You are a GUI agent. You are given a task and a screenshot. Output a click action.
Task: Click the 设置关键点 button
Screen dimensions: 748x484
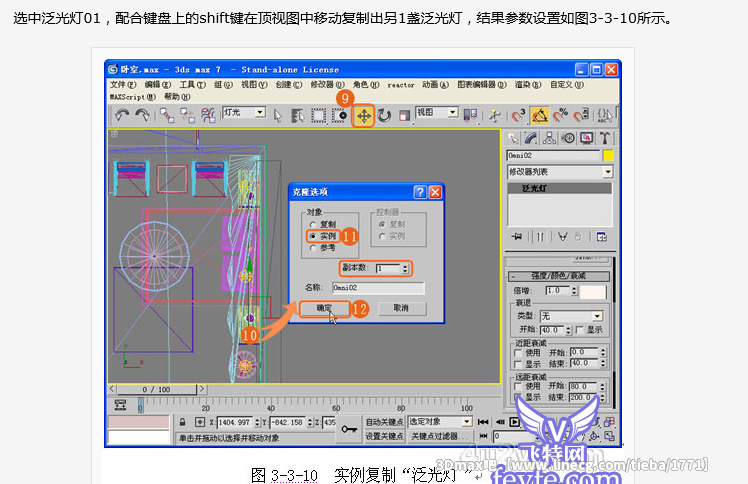tap(384, 436)
